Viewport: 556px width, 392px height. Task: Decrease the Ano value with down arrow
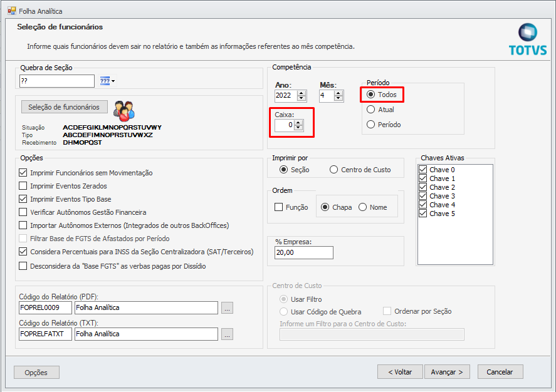tap(302, 98)
